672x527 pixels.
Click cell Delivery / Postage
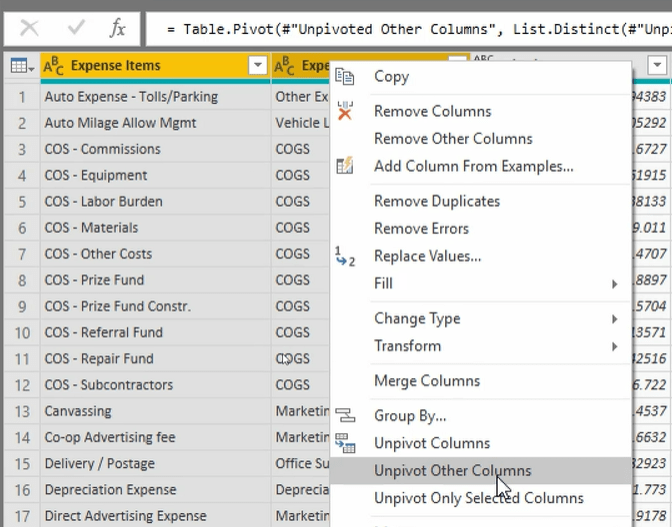pos(156,463)
